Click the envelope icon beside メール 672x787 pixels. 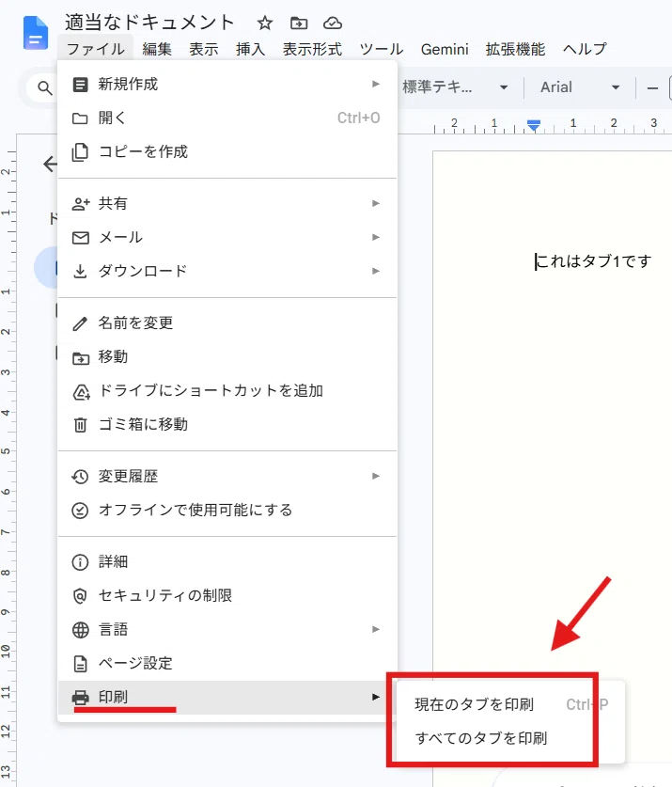click(x=80, y=237)
